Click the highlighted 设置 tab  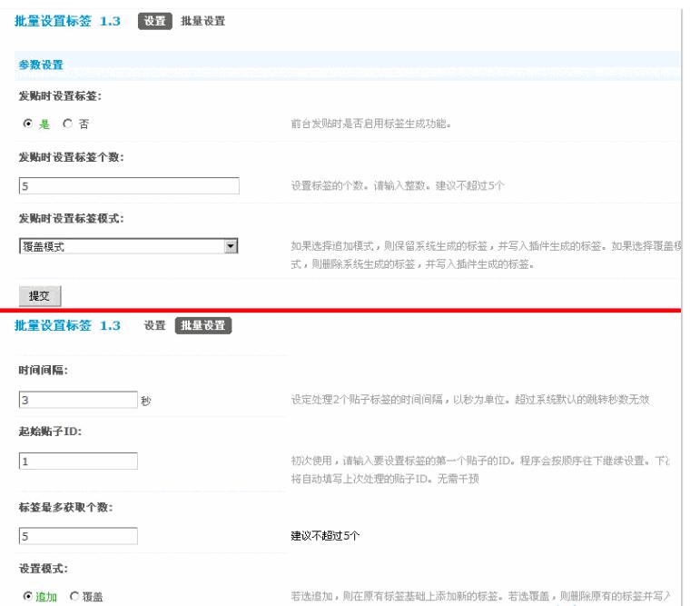click(x=154, y=21)
